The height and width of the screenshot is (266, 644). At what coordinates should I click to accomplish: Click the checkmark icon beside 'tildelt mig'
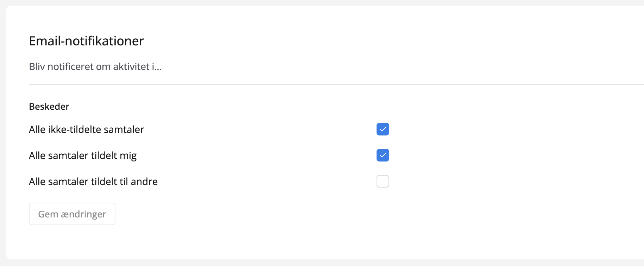(x=383, y=155)
